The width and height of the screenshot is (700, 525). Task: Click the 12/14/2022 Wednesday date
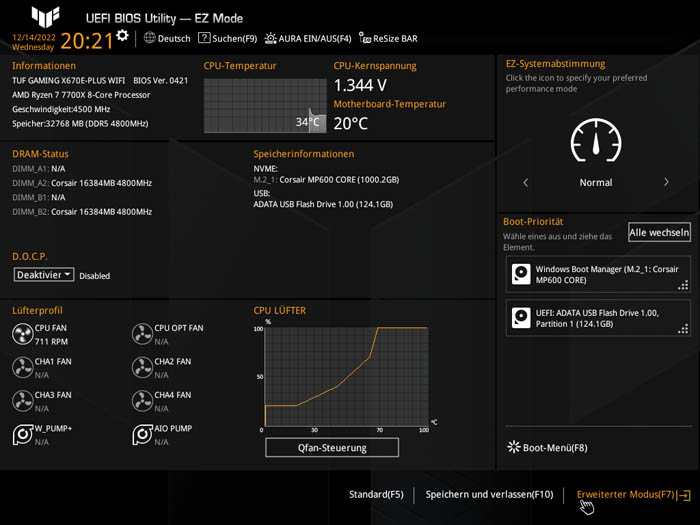(33, 42)
